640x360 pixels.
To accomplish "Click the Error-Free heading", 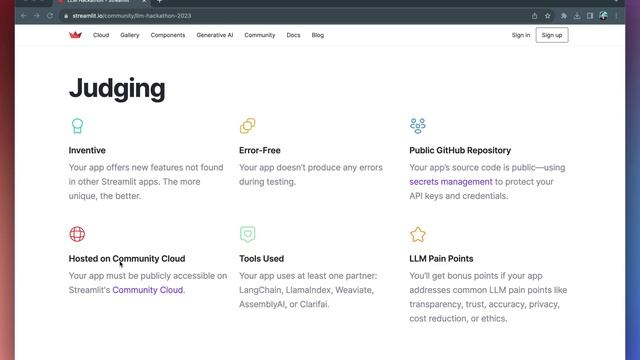I will pyautogui.click(x=260, y=150).
